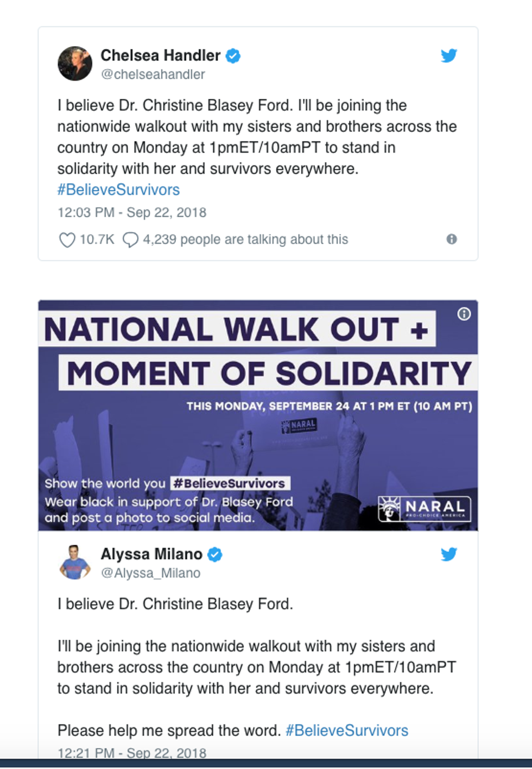Click the Chelsea Handler display name

(x=161, y=55)
